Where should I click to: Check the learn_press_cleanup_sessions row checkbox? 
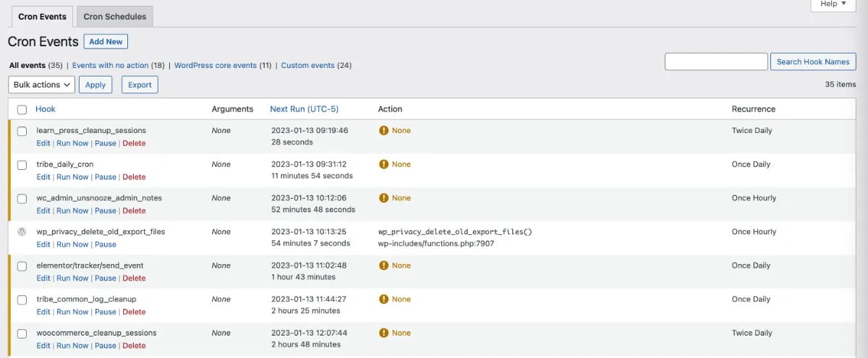(22, 131)
